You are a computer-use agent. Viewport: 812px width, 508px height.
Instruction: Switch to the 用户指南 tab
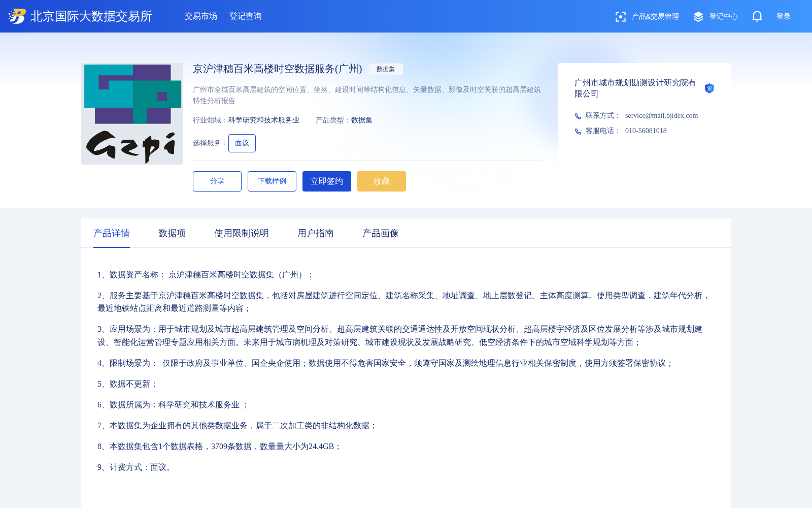click(x=316, y=233)
